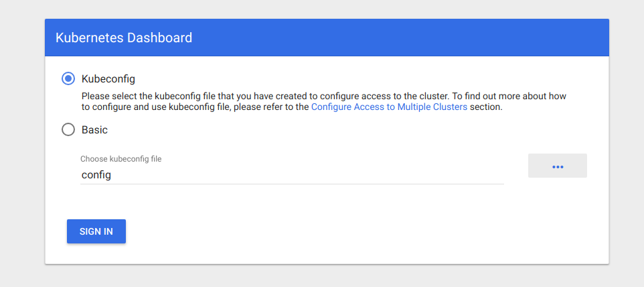Click the Kubeconfig option label text
The width and height of the screenshot is (644, 287).
pos(108,78)
